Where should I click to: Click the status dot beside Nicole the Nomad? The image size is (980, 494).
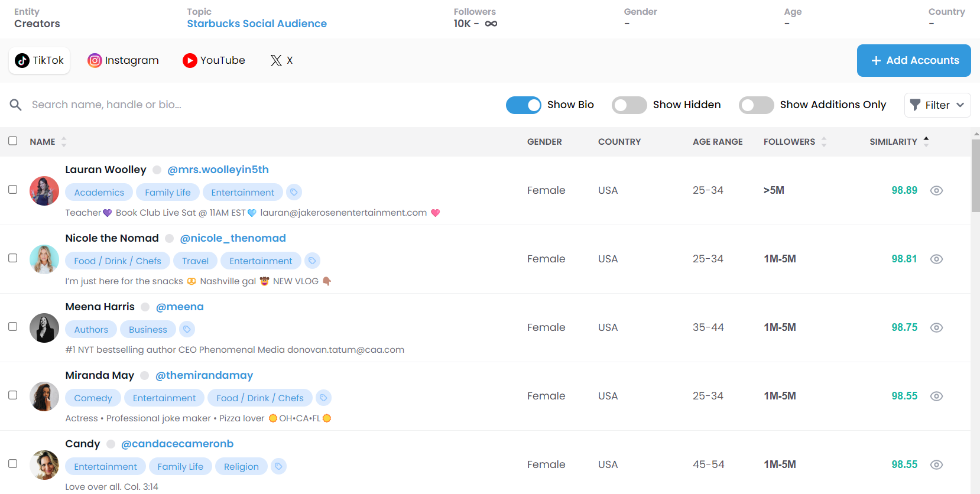pyautogui.click(x=170, y=239)
